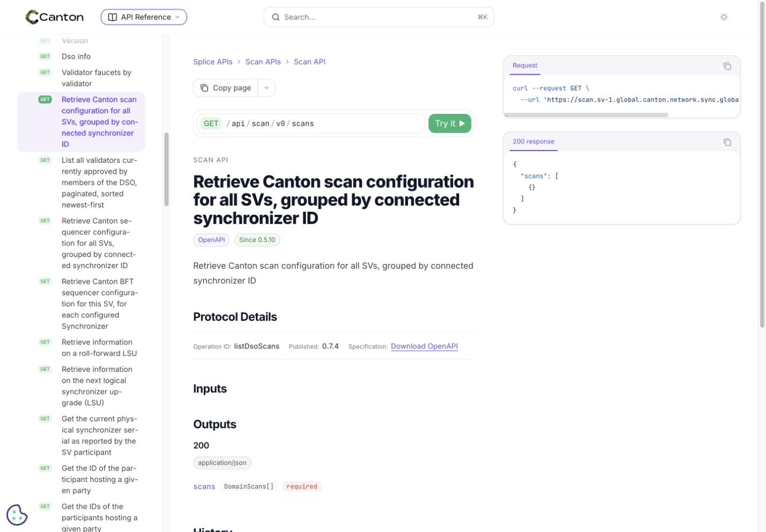The width and height of the screenshot is (766, 532).
Task: Click the Protocol Details heading
Action: click(x=235, y=317)
